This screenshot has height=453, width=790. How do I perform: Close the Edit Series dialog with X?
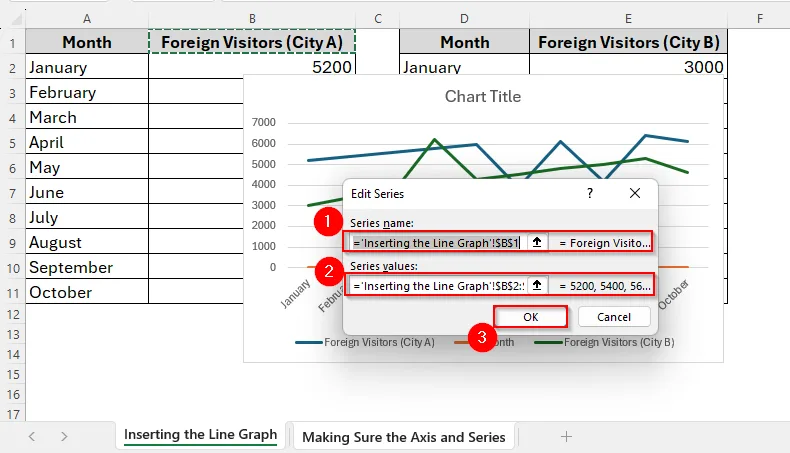[635, 193]
